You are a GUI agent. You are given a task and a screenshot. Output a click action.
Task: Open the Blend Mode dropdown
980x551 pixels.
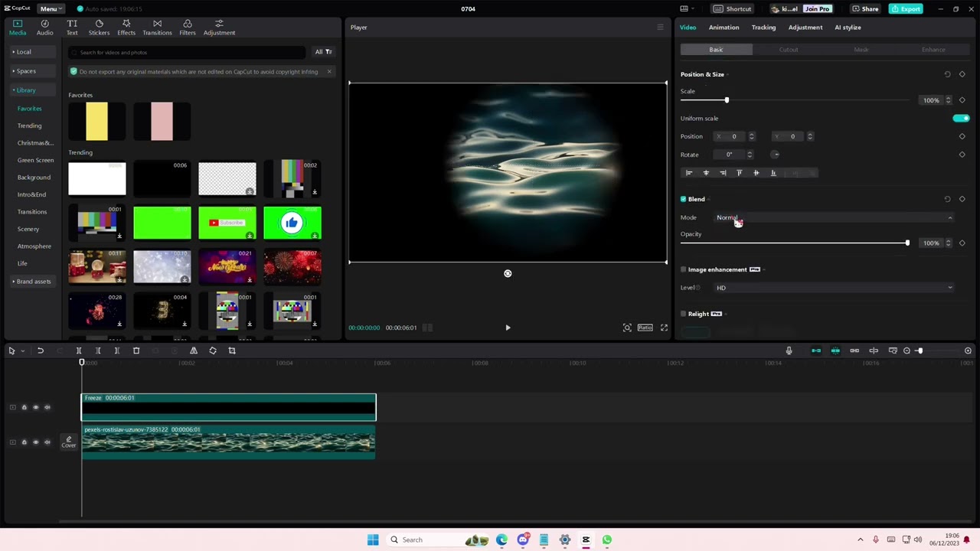point(835,217)
